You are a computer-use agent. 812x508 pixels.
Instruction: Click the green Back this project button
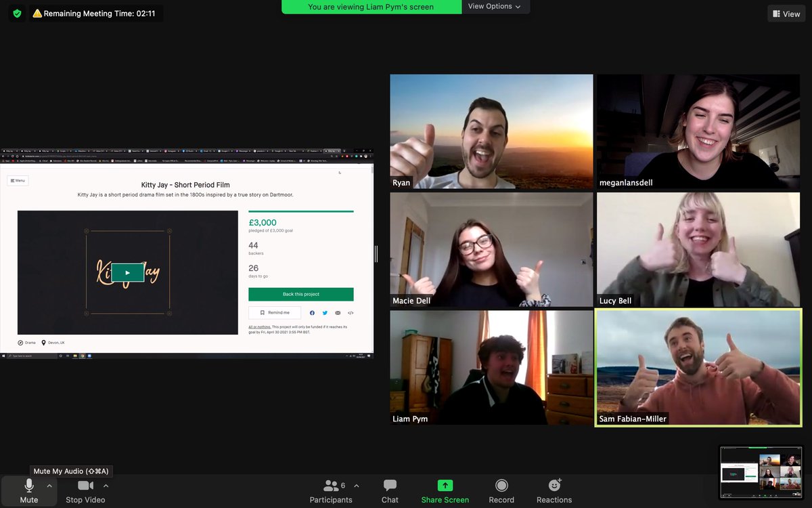(300, 294)
